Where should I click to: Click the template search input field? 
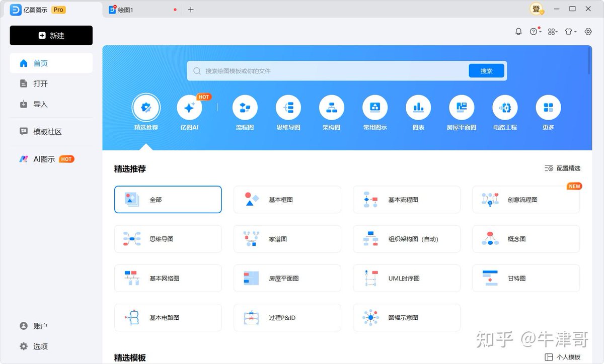(328, 71)
